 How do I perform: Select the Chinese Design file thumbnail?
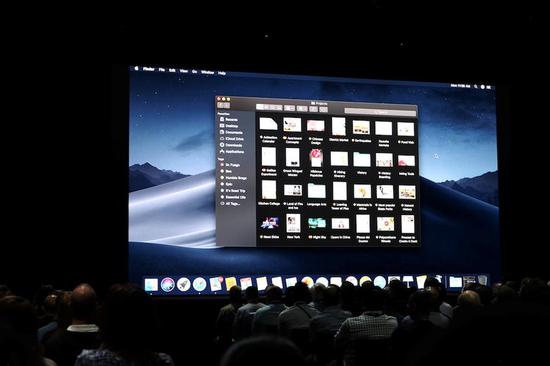point(316,126)
